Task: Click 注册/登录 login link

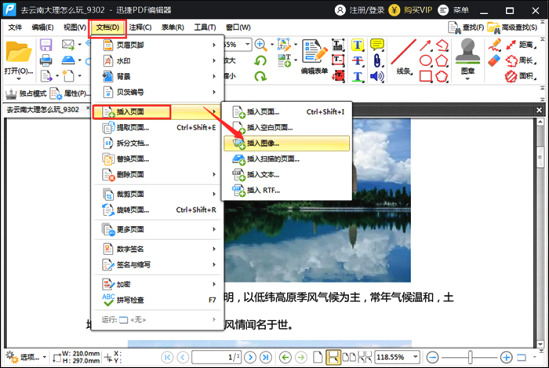Action: [360, 10]
